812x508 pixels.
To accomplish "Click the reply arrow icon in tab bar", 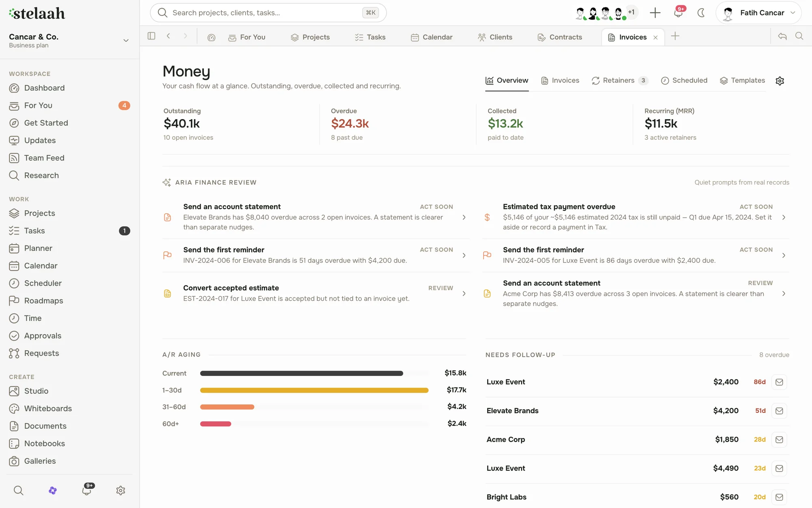I will pyautogui.click(x=782, y=37).
